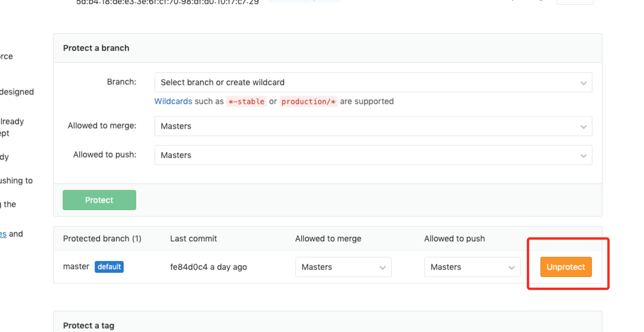Click the Protect button
Screen dimensions: 644x332
pos(99,200)
